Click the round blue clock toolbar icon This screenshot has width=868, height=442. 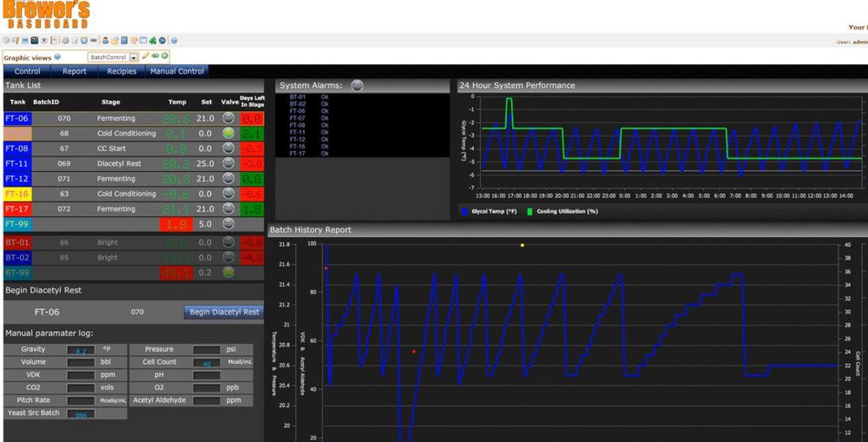tap(84, 41)
